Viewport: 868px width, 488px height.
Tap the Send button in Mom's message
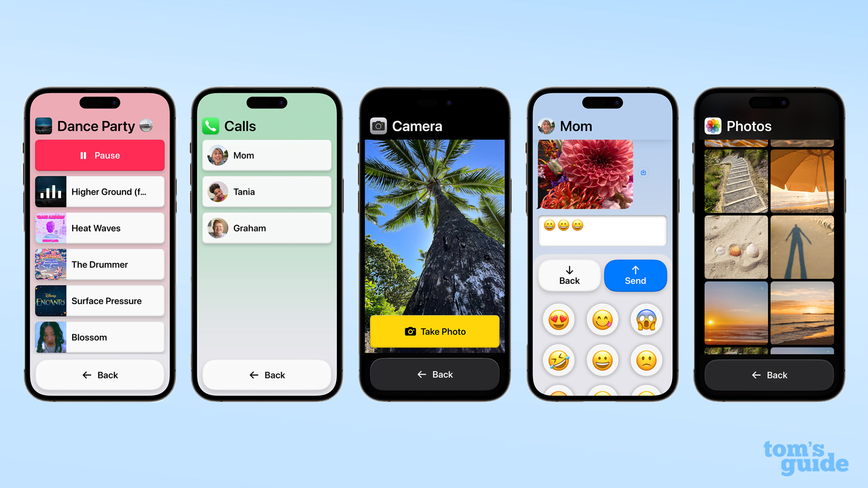[634, 275]
